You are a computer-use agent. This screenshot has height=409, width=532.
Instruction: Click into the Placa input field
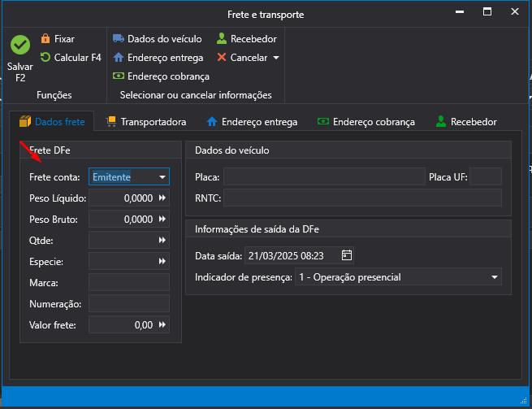point(324,176)
